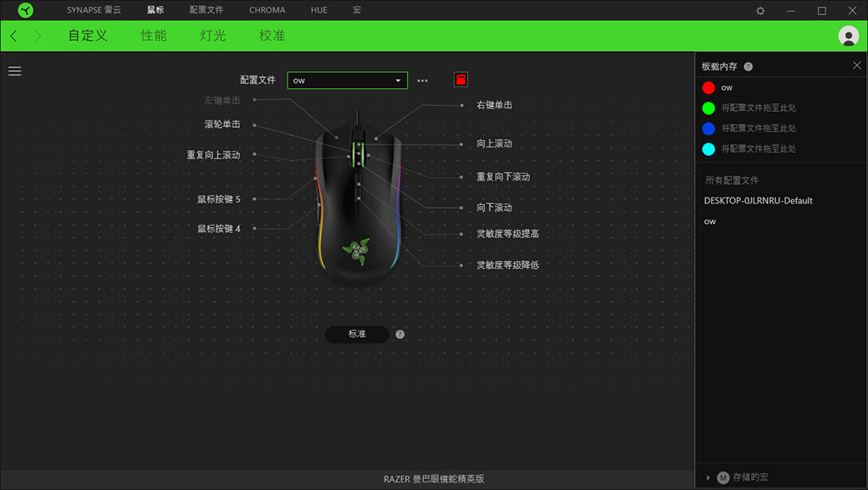Select DESKTOP-0JLRNRU-Default profile
This screenshot has height=490, width=868.
[x=758, y=201]
